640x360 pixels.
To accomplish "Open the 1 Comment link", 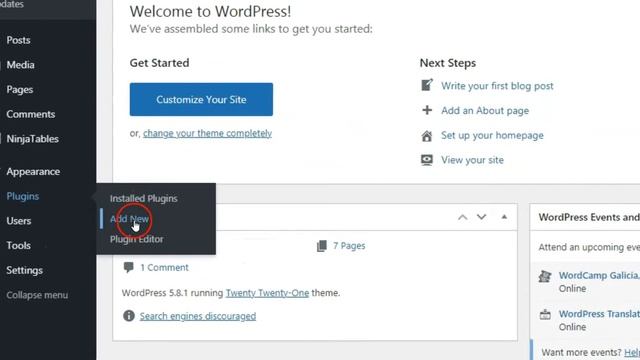I will coord(164,267).
